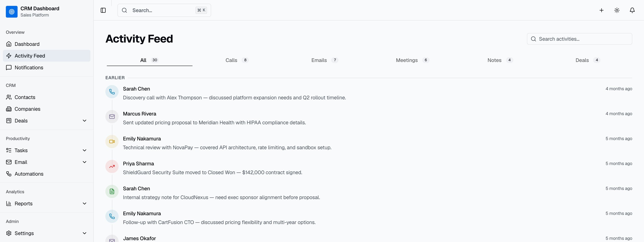
Task: Click the phone icon beside Emily Nakamura's CartFusion follow-up
Action: [x=112, y=216]
